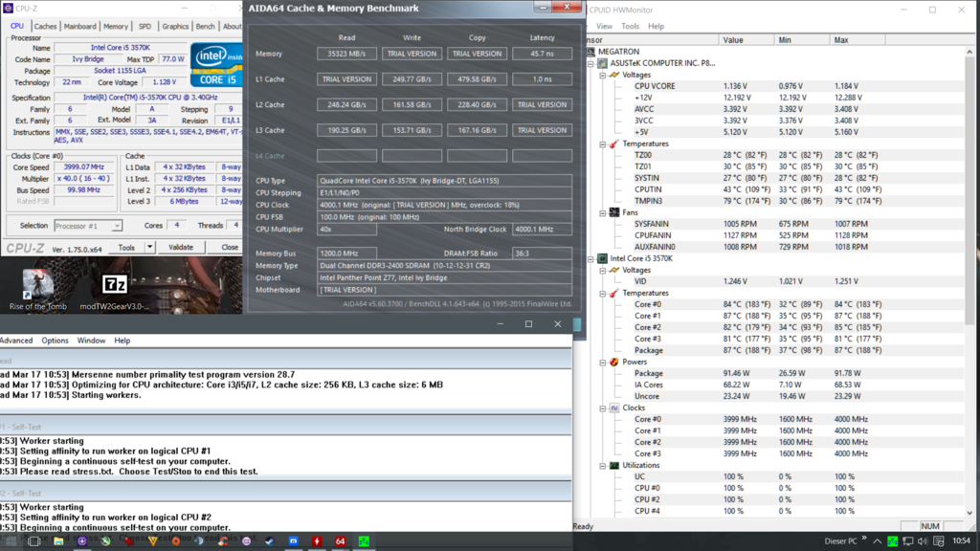Image resolution: width=980 pixels, height=551 pixels.
Task: Click the Origin icon in the taskbar
Action: click(x=176, y=541)
